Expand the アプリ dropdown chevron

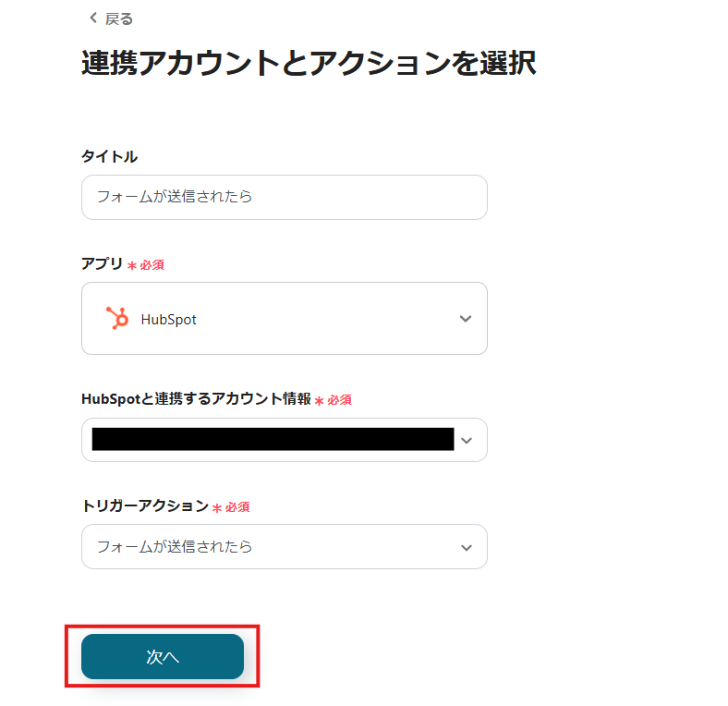[466, 319]
